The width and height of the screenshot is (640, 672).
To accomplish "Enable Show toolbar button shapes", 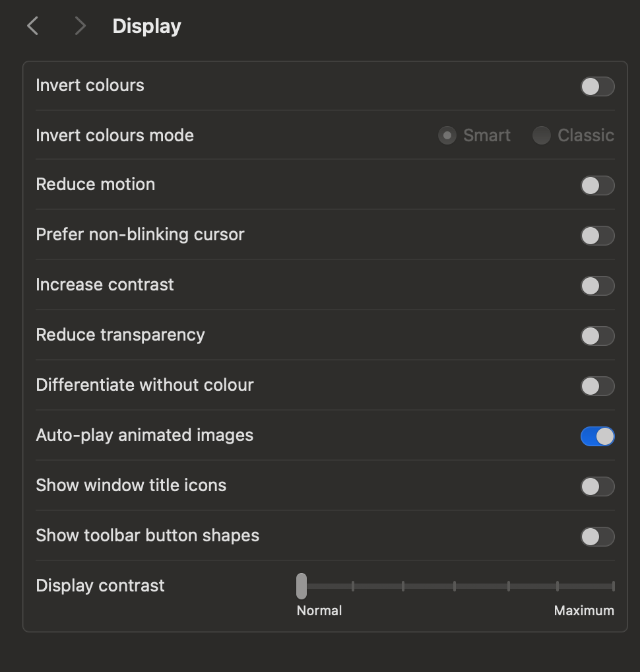I will click(x=597, y=537).
